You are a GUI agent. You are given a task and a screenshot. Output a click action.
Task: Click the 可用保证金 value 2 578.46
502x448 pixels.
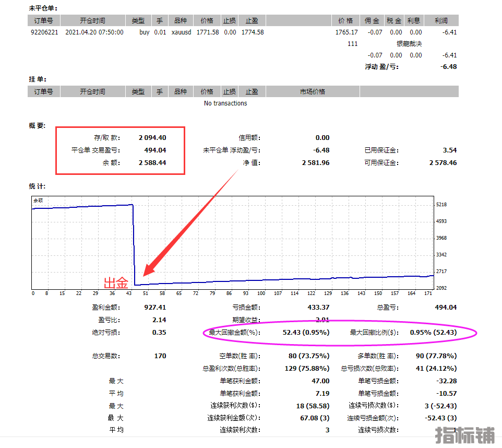(443, 163)
